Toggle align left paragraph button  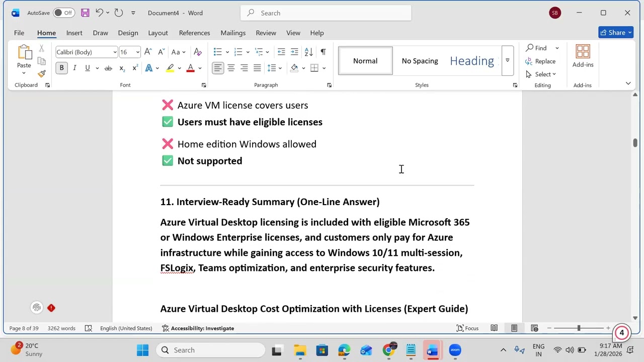point(217,68)
